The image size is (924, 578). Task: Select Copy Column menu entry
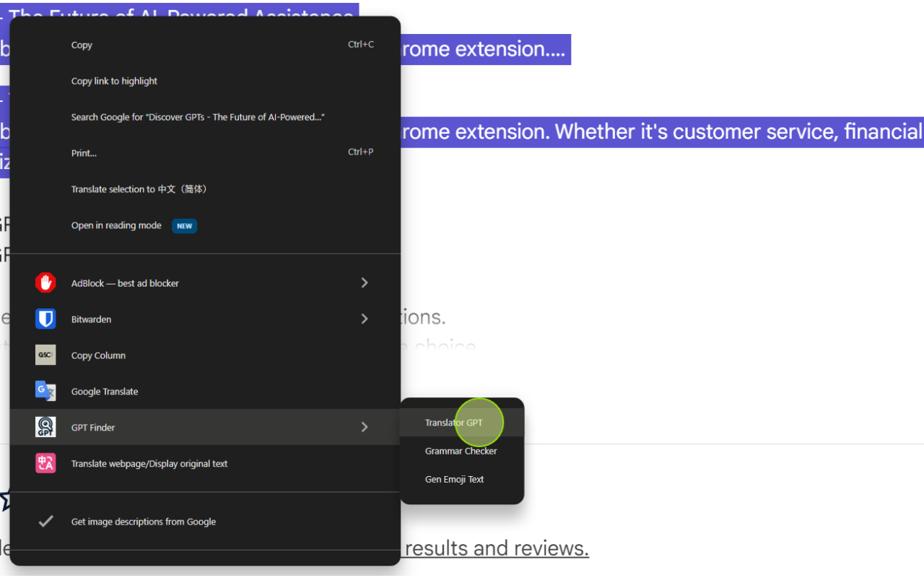point(205,355)
